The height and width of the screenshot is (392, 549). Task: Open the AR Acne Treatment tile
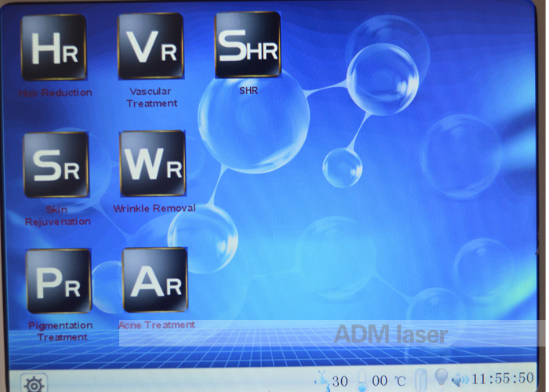pyautogui.click(x=155, y=280)
